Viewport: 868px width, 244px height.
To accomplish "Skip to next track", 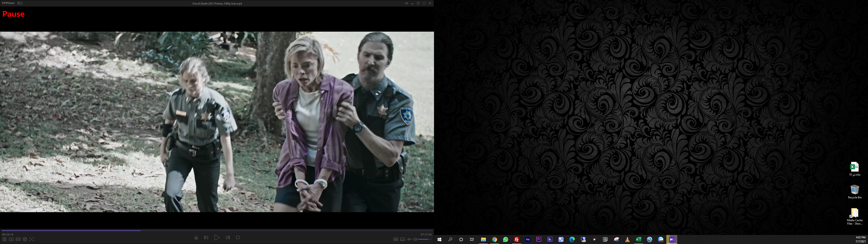I will tap(228, 238).
